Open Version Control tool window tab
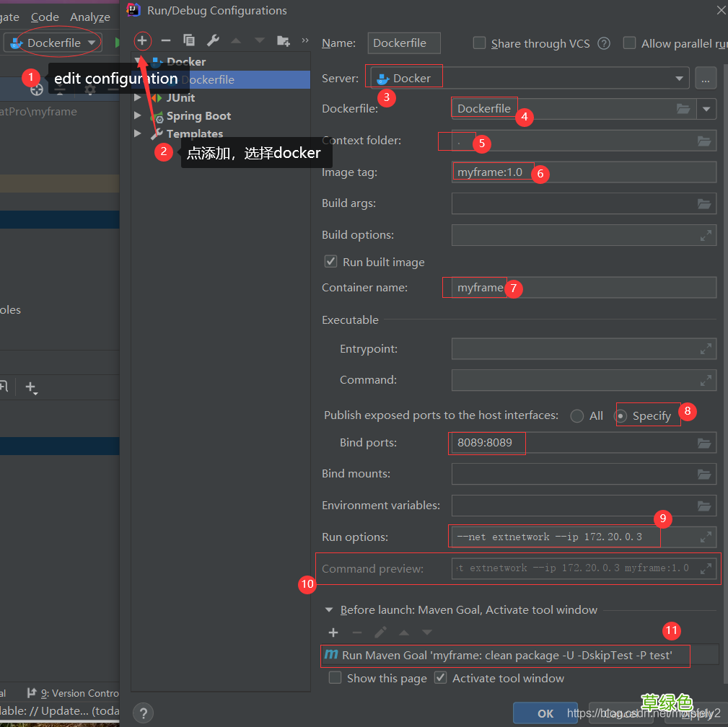Image resolution: width=728 pixels, height=727 pixels. pyautogui.click(x=73, y=693)
